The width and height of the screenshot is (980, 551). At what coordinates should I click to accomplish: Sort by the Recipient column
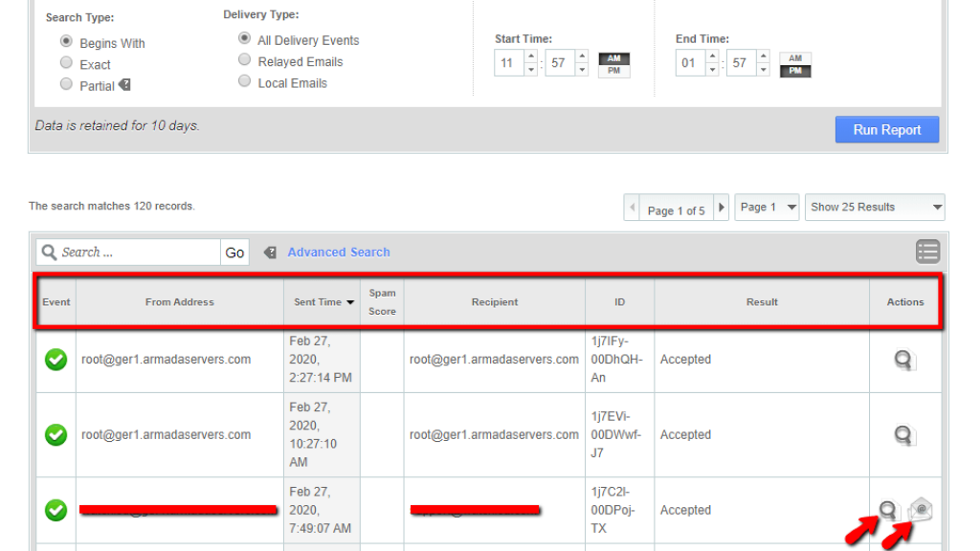pyautogui.click(x=495, y=301)
